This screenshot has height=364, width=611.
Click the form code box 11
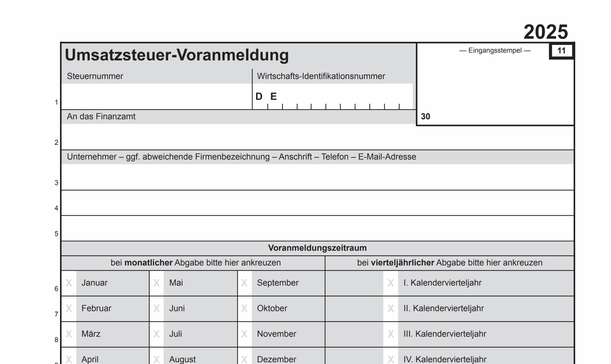click(561, 51)
